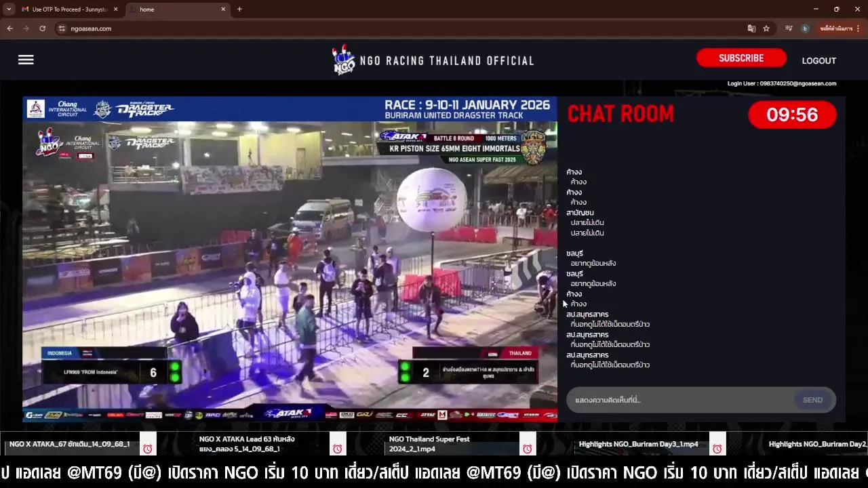This screenshot has height=488, width=868.
Task: Click the clock icon after NGO X ATAKA_67
Action: [148, 449]
